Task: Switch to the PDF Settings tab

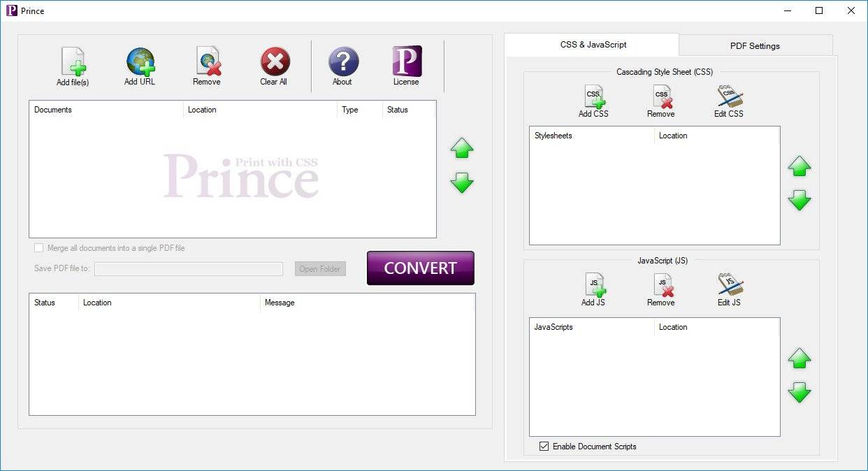Action: pyautogui.click(x=755, y=45)
